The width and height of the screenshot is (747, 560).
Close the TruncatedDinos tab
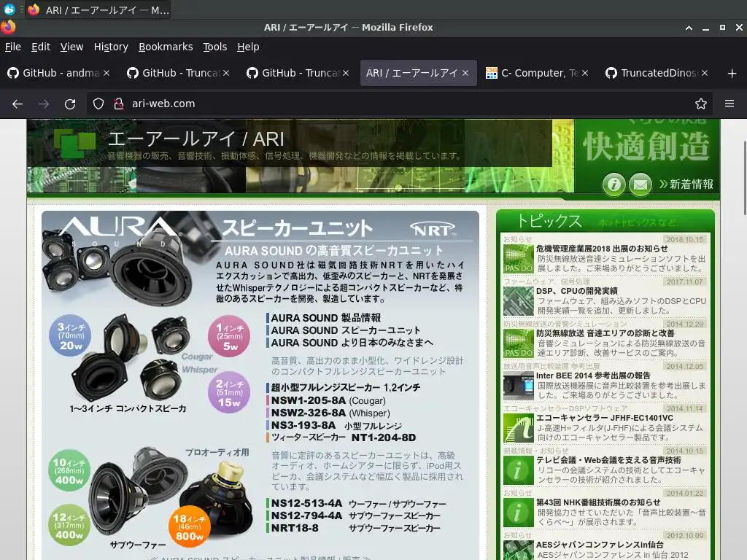[x=705, y=73]
